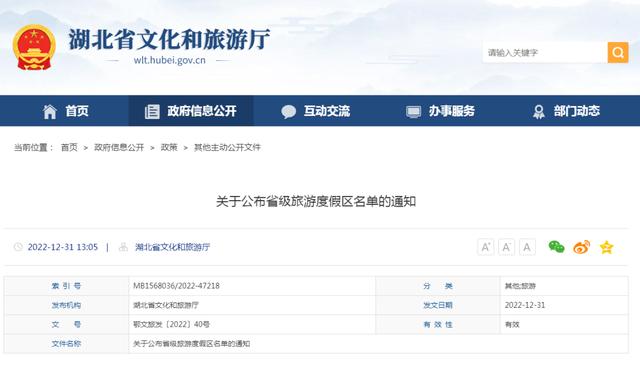Viewport: 640px width, 367px height.
Task: Click the 文件名称 label cell
Action: (x=66, y=344)
